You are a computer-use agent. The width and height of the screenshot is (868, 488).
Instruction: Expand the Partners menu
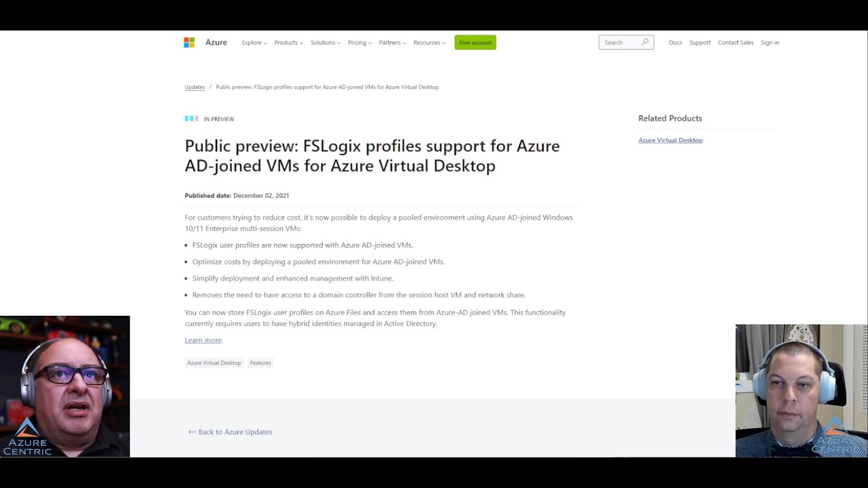pos(393,43)
